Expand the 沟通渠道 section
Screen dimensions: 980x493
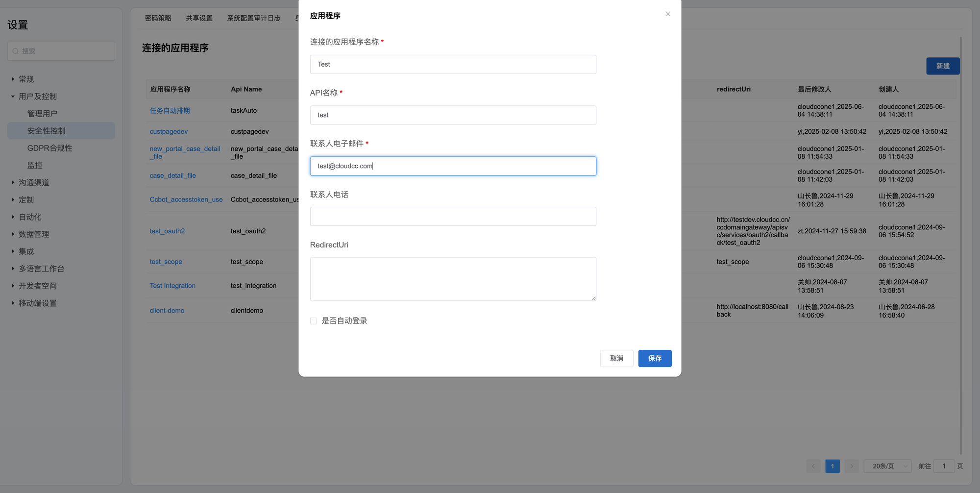click(x=13, y=182)
